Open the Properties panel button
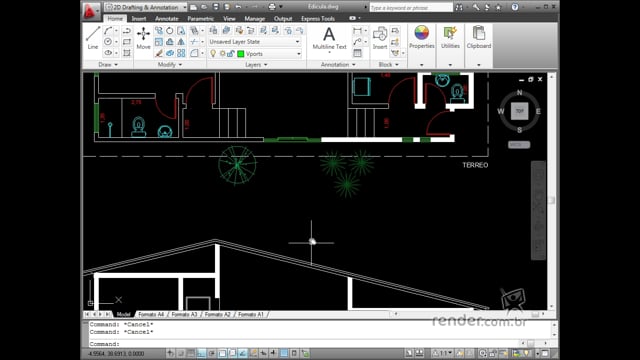640x360 pixels. 422,38
